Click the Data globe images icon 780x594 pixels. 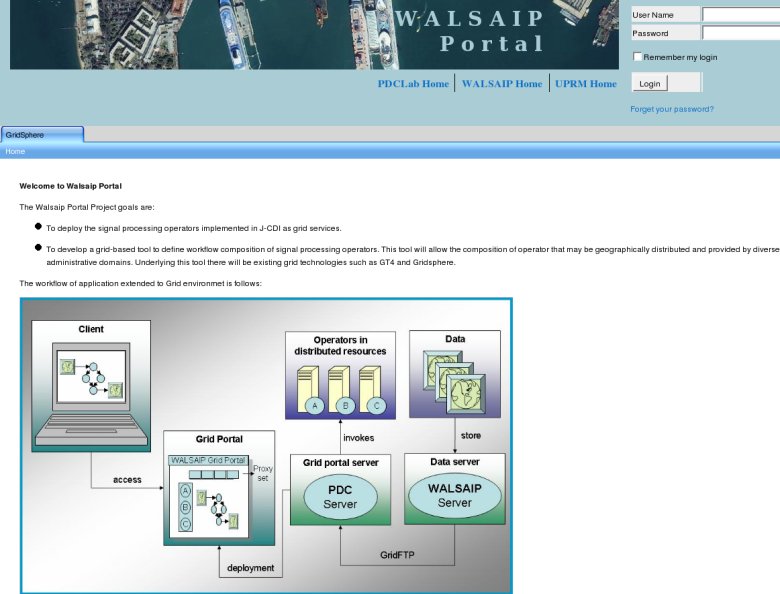[x=455, y=380]
